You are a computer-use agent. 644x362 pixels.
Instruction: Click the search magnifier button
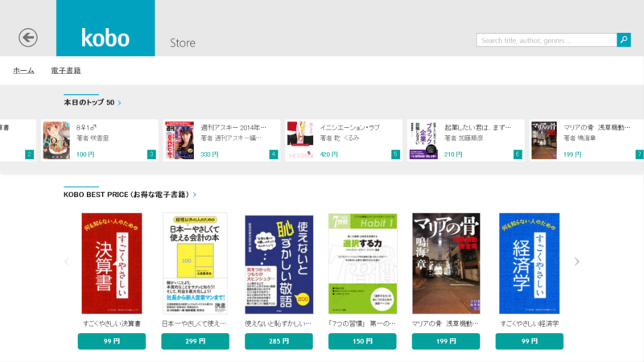[623, 39]
